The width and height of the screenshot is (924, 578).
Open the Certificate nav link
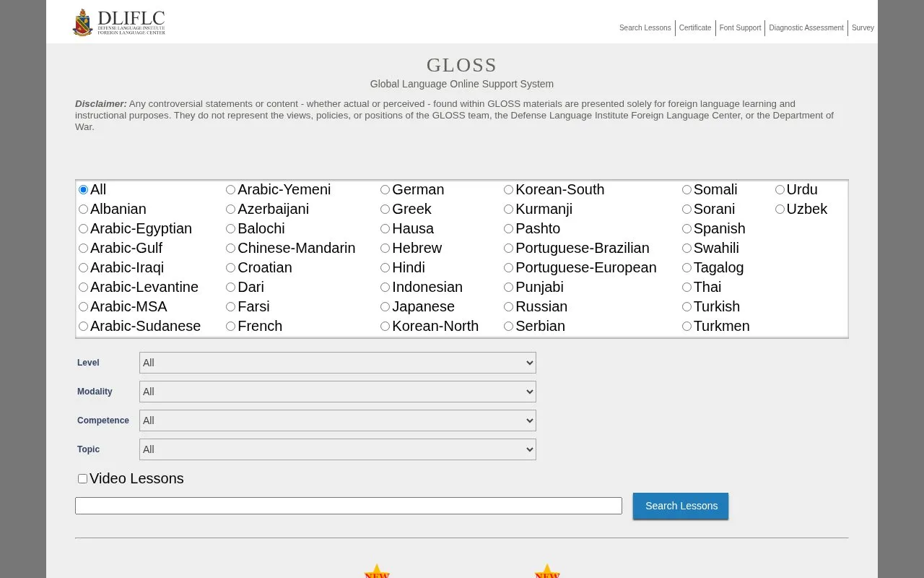pos(695,28)
